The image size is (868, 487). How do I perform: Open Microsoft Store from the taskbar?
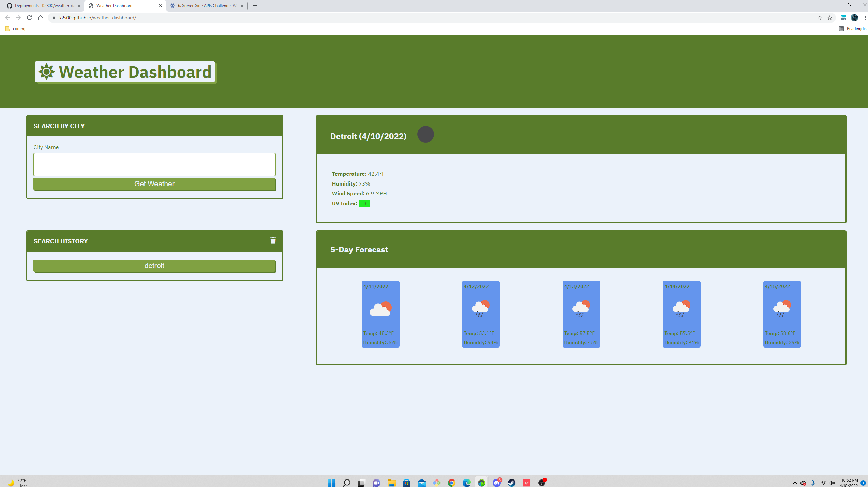406,483
